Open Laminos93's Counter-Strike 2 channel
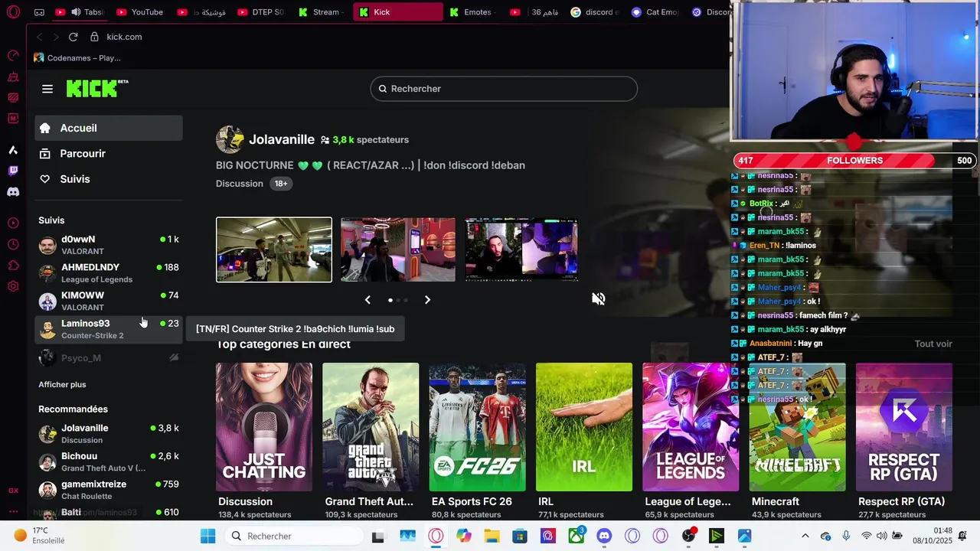Screen dimensions: 980x551 tap(109, 329)
